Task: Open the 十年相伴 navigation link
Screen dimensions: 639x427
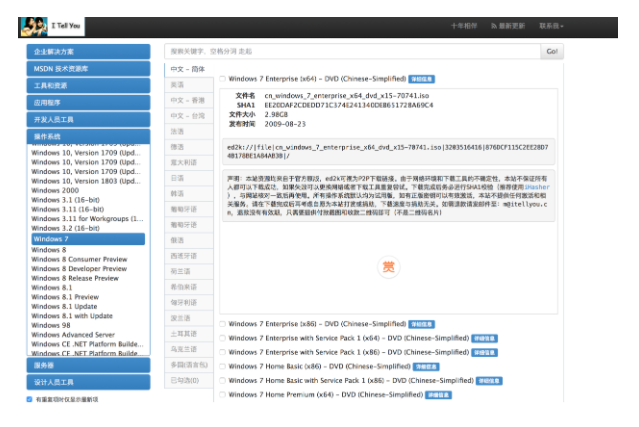Action: coord(464,26)
